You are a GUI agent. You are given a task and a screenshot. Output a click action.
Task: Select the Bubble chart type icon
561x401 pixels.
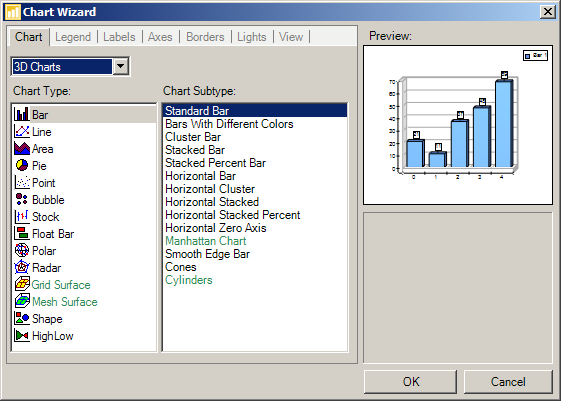22,199
